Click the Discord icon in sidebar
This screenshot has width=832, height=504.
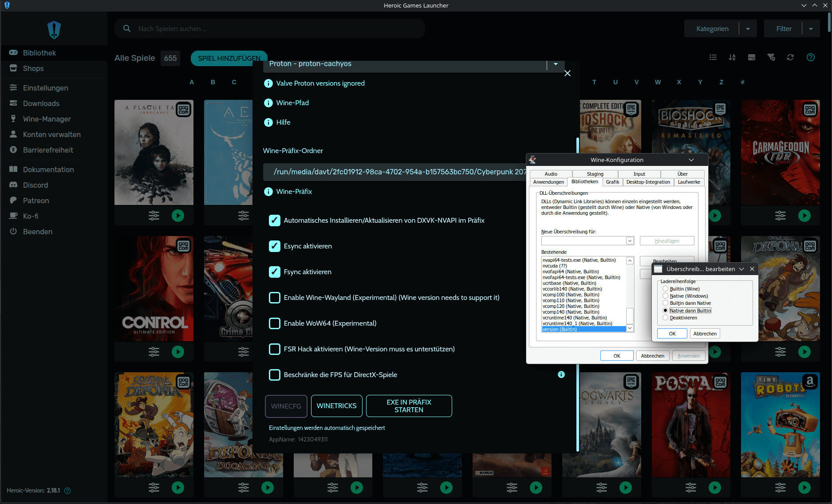pyautogui.click(x=13, y=185)
